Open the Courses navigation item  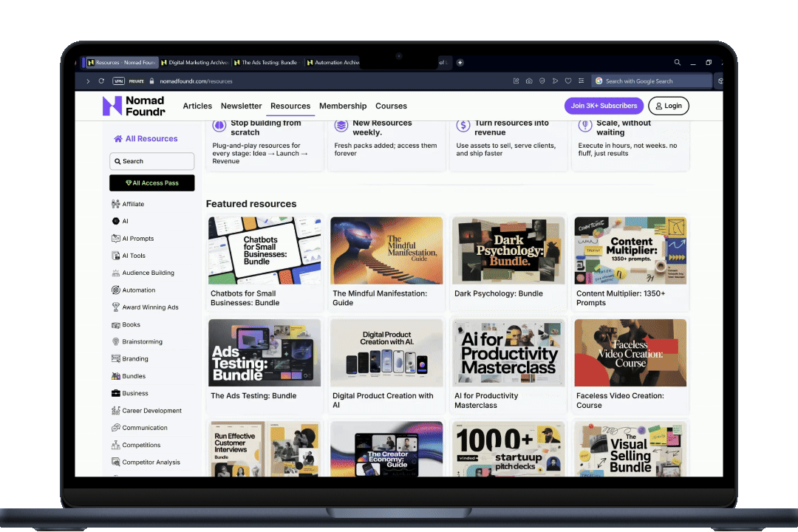pos(391,106)
